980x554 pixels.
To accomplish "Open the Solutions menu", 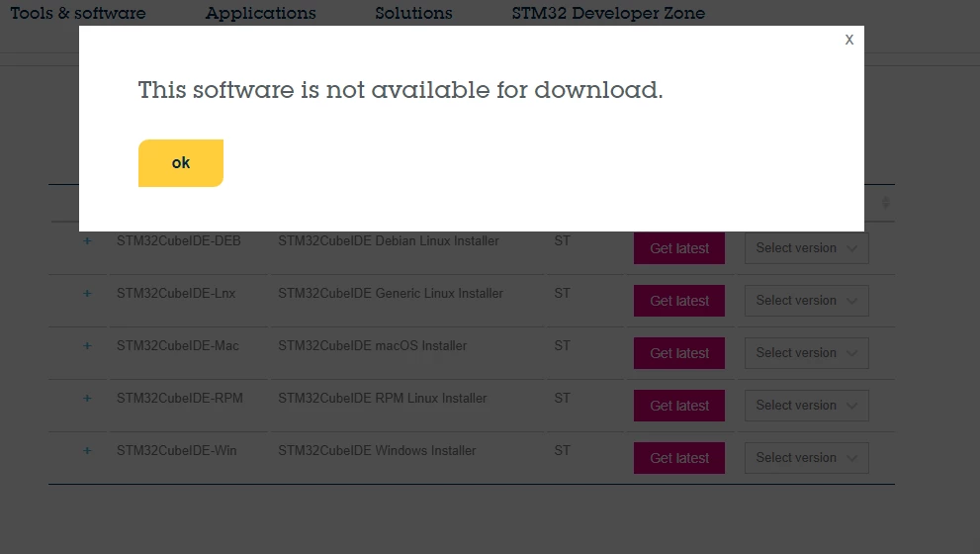I will 413,13.
